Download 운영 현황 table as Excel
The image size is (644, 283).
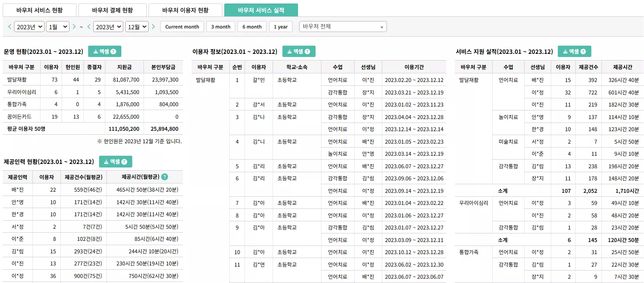click(105, 52)
